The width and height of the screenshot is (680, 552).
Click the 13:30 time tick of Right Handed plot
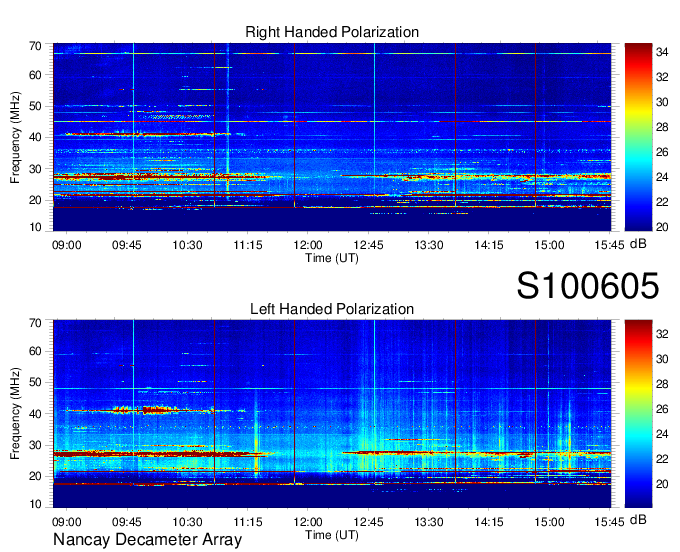click(x=429, y=245)
